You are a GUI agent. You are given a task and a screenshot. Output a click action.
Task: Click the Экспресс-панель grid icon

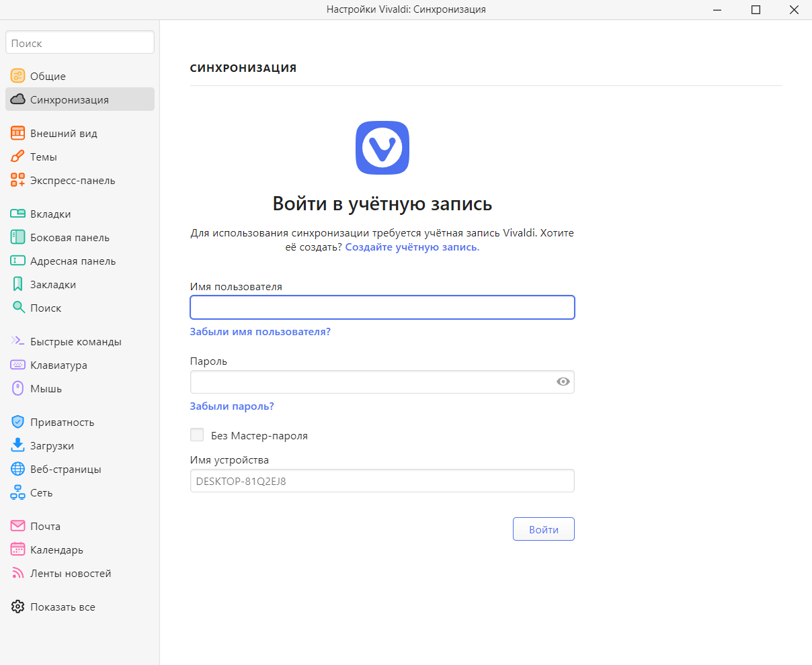click(x=17, y=180)
